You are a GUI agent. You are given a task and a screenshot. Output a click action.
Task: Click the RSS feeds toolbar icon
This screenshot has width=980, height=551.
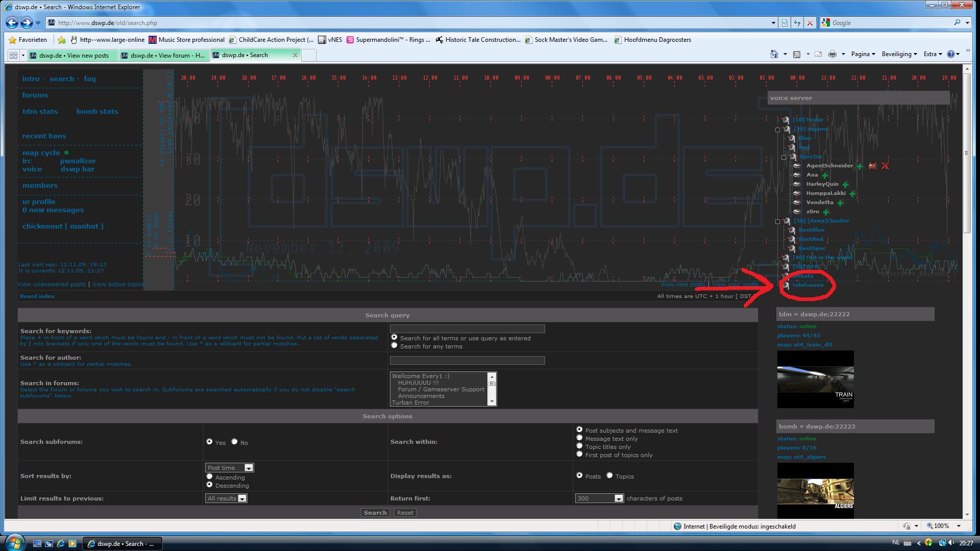coord(796,54)
